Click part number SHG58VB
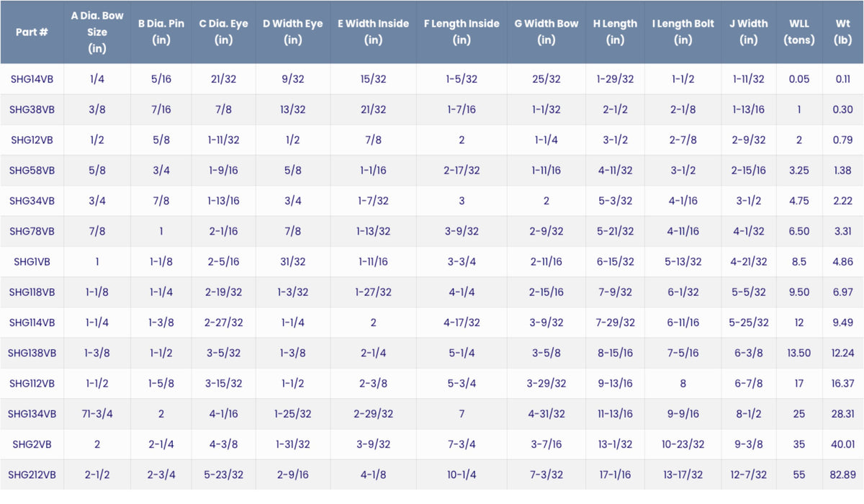864x504 pixels. [32, 171]
